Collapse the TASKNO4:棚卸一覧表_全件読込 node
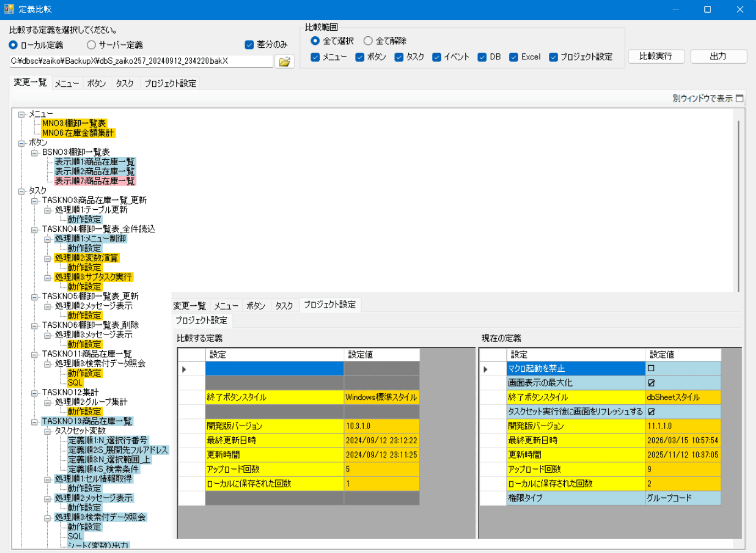Screen dimensions: 756x553 [35, 230]
